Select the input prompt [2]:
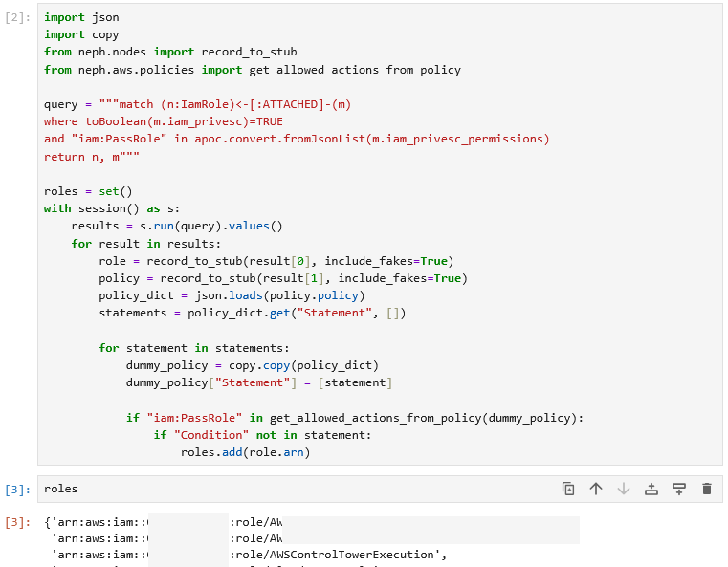The height and width of the screenshot is (567, 728). tap(17, 17)
